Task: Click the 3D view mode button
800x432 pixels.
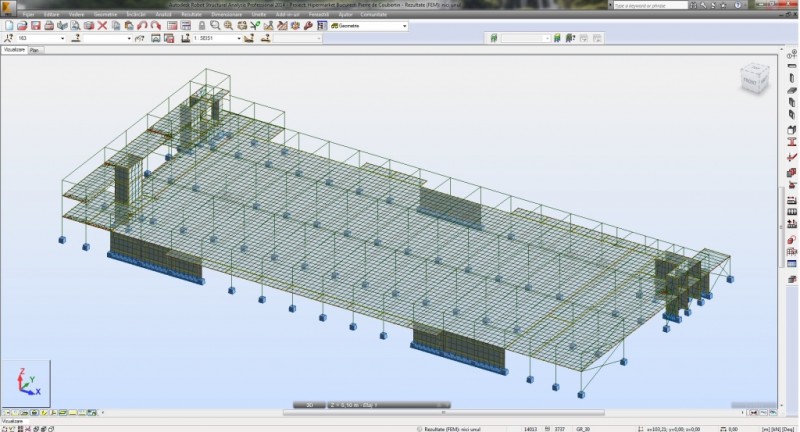Action: [x=309, y=405]
